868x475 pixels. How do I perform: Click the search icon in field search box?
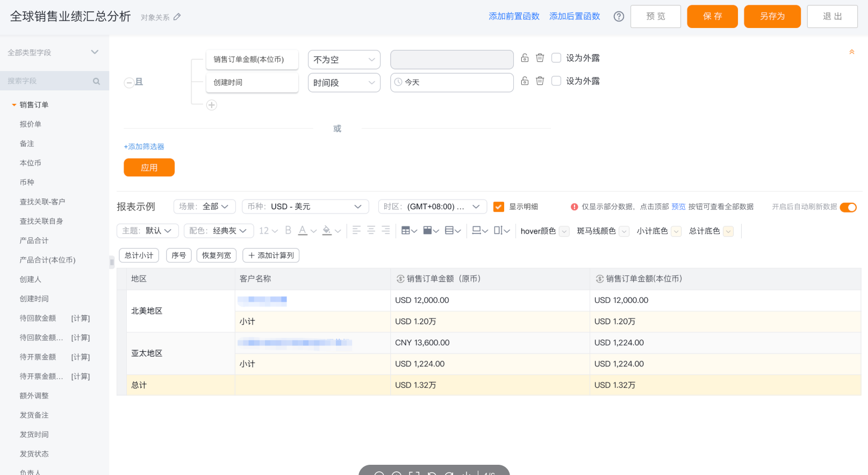pyautogui.click(x=97, y=81)
